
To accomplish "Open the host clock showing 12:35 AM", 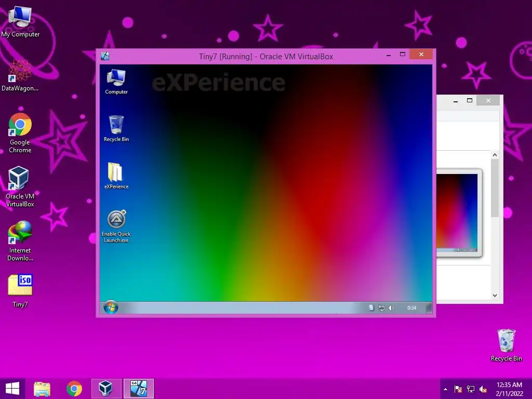I will 509,389.
